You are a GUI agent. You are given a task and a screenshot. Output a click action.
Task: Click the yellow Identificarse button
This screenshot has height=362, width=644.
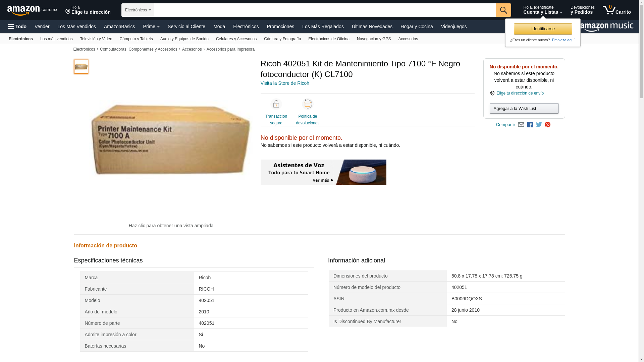[543, 29]
